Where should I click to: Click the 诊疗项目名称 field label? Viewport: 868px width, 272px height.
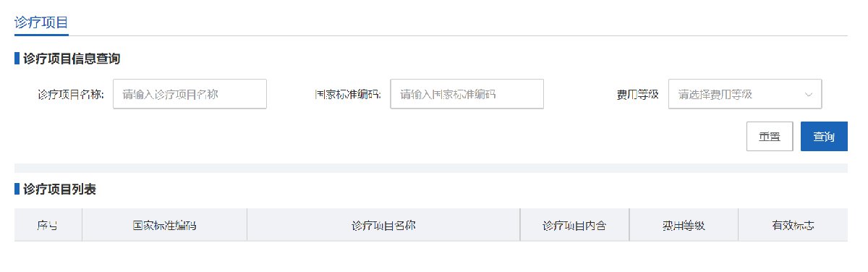point(71,94)
